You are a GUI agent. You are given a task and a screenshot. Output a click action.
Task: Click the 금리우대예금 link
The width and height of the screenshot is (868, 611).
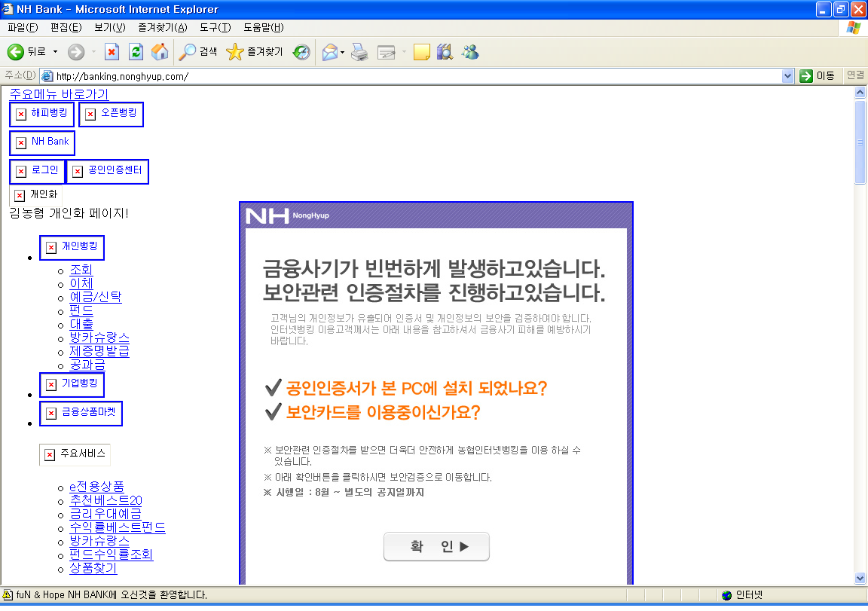(x=105, y=514)
